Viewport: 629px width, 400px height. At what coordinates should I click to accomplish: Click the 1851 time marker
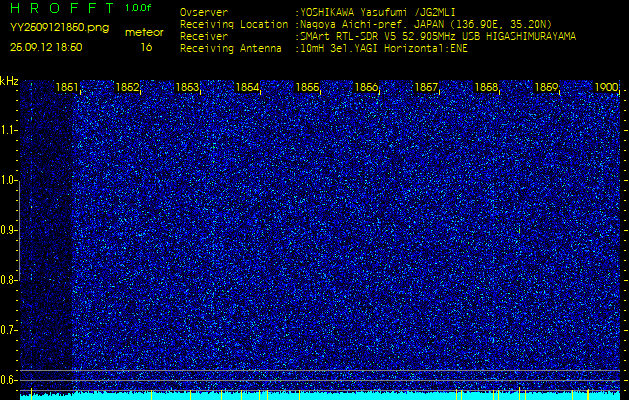click(x=67, y=87)
